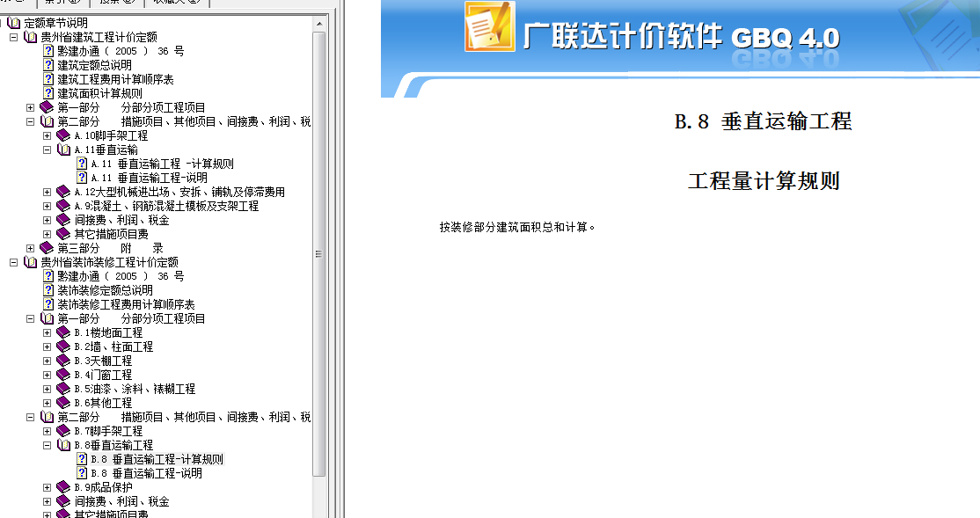Image resolution: width=980 pixels, height=518 pixels.
Task: Expand the A.12大型机械进出场 node
Action: pos(47,192)
